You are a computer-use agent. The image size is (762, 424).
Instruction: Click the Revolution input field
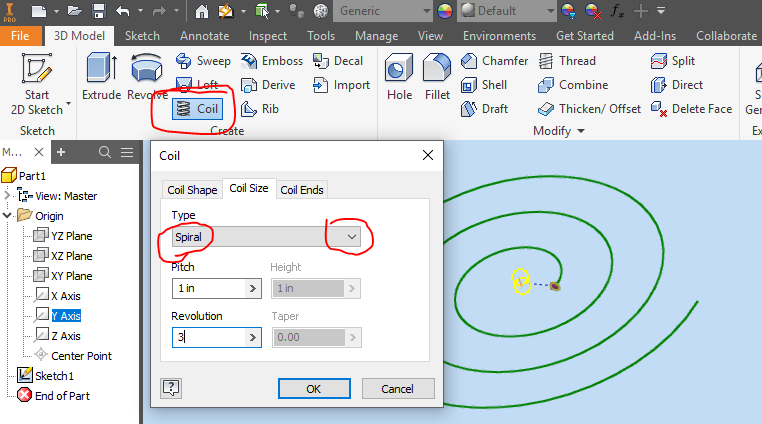click(209, 337)
